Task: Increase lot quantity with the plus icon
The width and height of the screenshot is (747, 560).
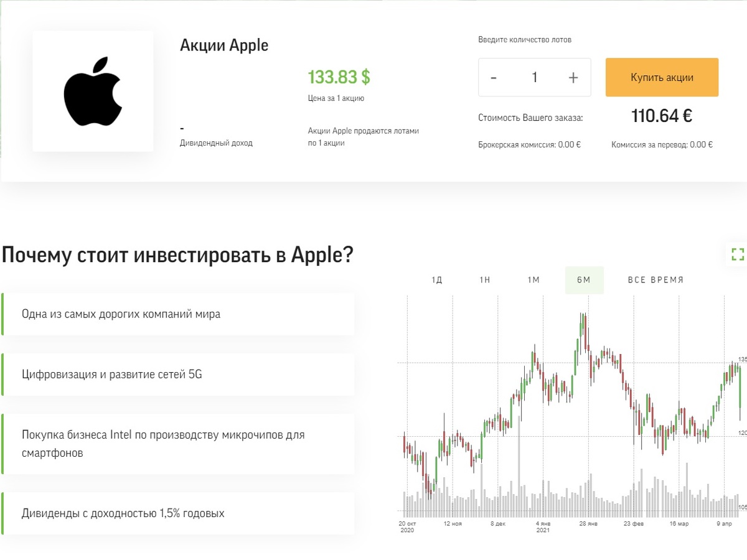Action: pyautogui.click(x=573, y=77)
